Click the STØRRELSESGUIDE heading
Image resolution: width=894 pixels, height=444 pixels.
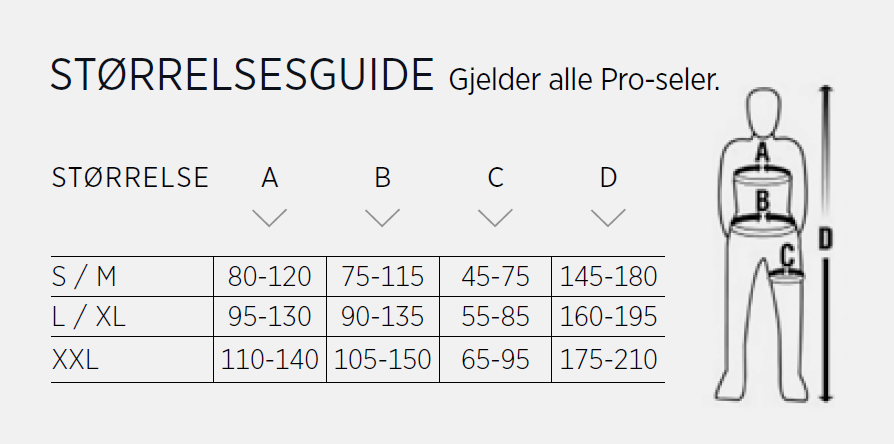pyautogui.click(x=242, y=76)
